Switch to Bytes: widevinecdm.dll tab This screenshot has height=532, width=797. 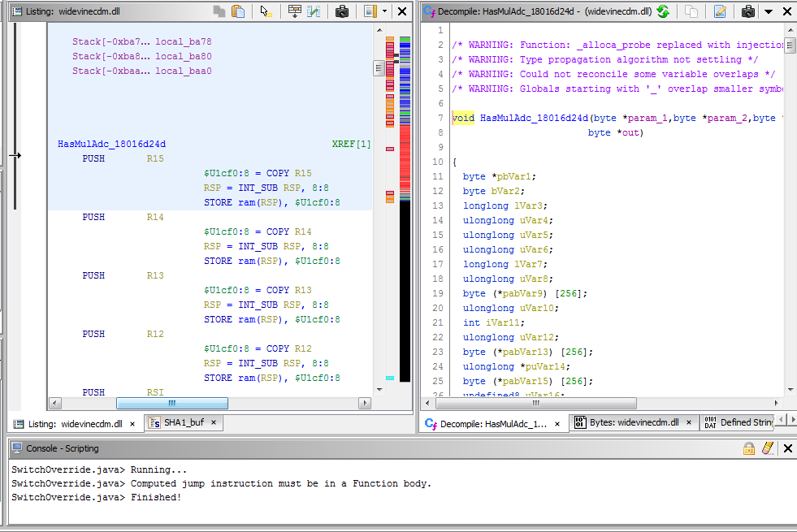pos(632,423)
